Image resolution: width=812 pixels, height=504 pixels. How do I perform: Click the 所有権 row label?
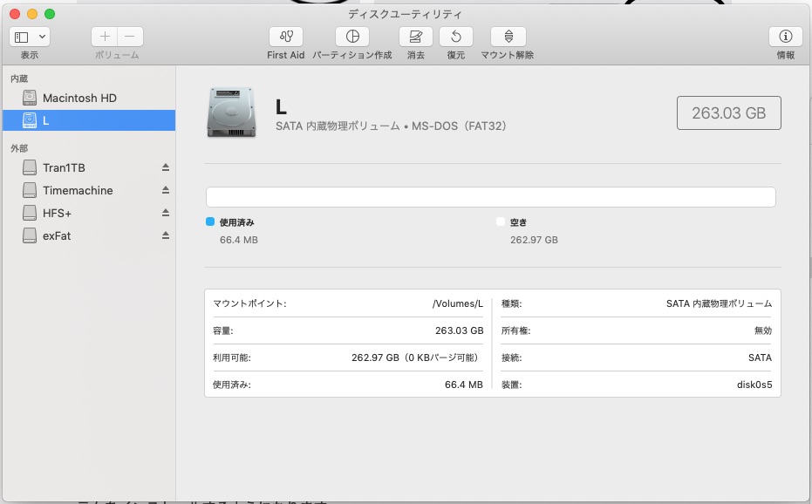[x=515, y=330]
